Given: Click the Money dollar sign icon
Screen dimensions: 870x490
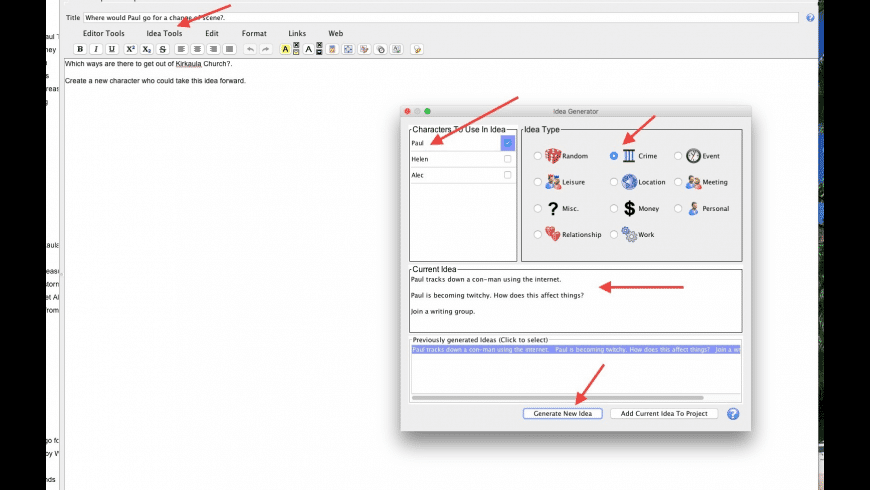Looking at the screenshot, I should pos(629,209).
